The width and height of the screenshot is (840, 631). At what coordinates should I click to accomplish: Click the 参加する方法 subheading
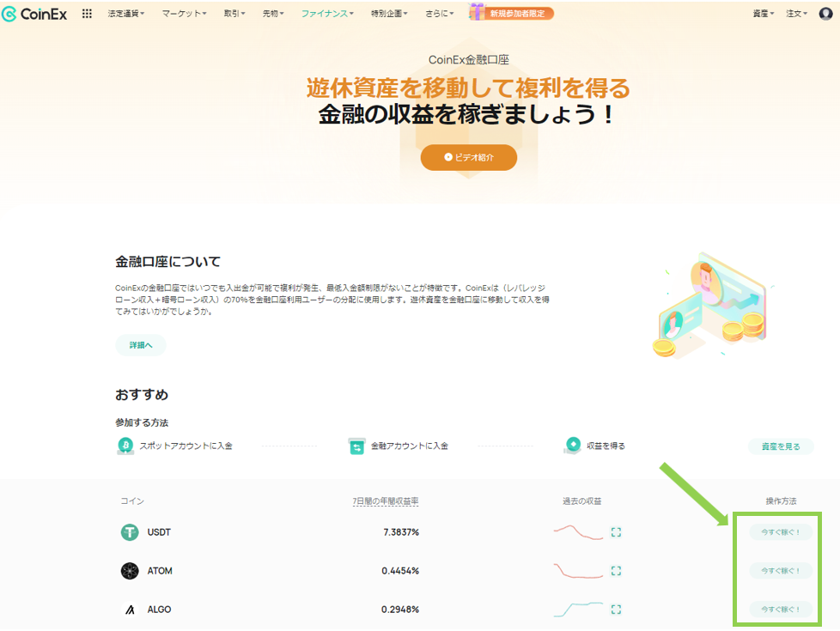142,422
